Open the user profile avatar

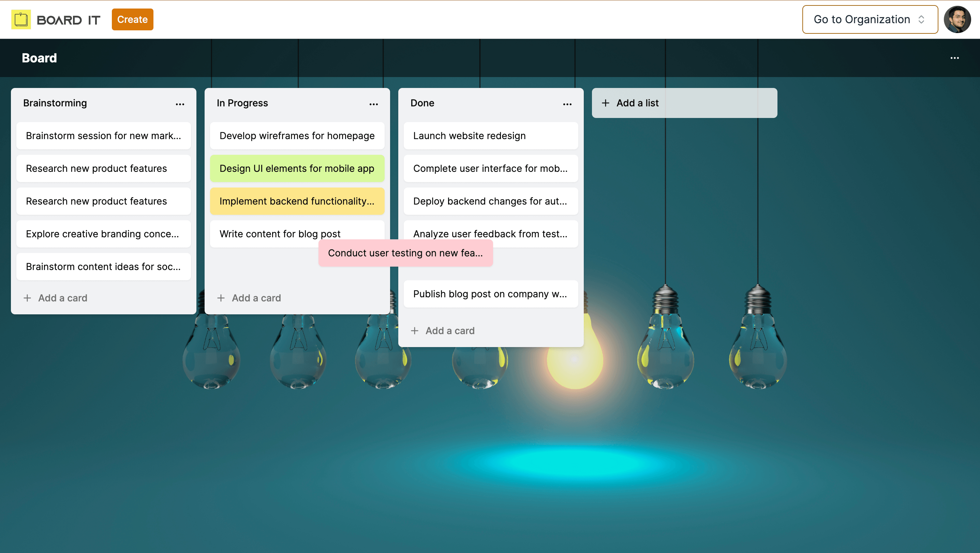957,19
